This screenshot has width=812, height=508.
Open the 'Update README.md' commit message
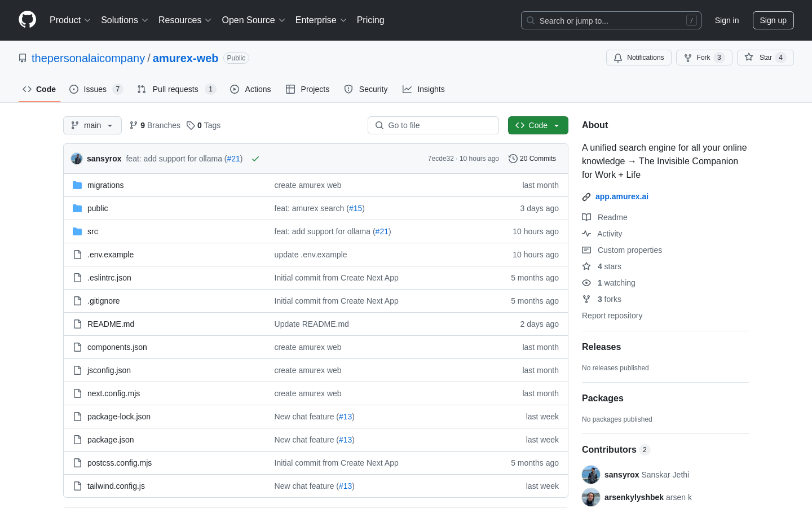(312, 324)
